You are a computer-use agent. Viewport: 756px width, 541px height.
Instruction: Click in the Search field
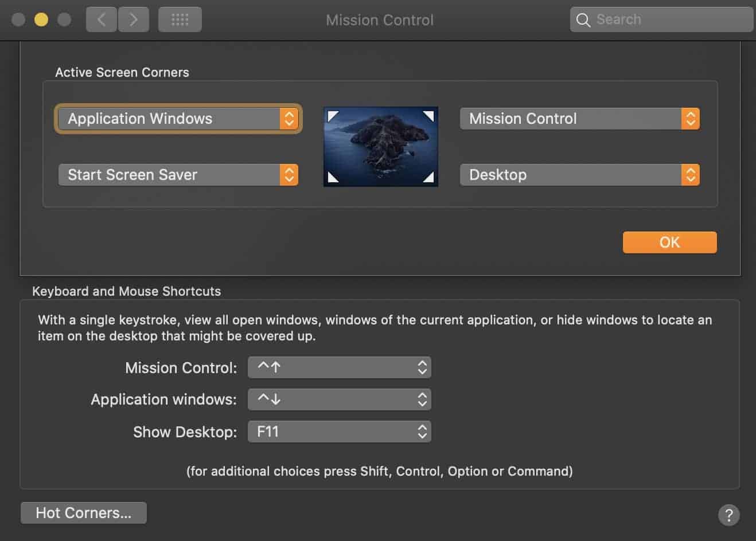click(661, 19)
